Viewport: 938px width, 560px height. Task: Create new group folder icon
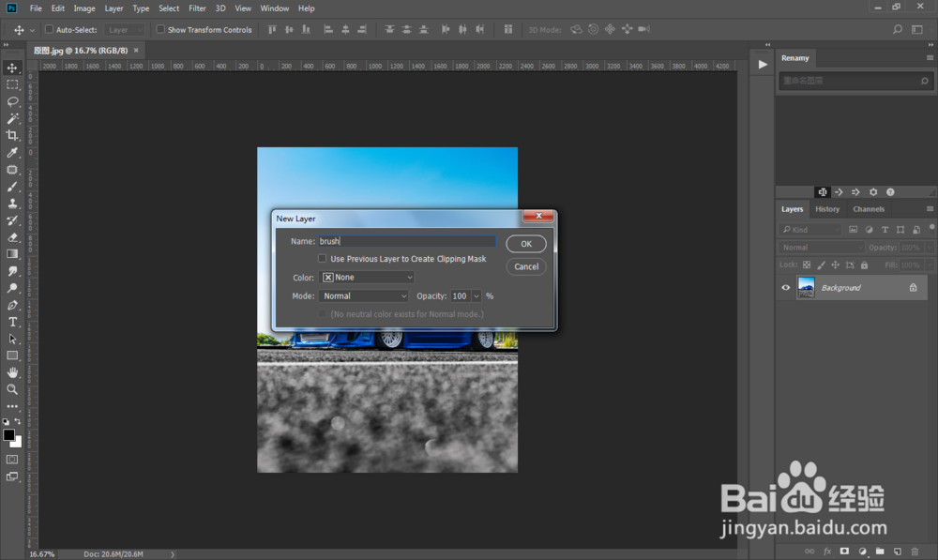point(880,551)
